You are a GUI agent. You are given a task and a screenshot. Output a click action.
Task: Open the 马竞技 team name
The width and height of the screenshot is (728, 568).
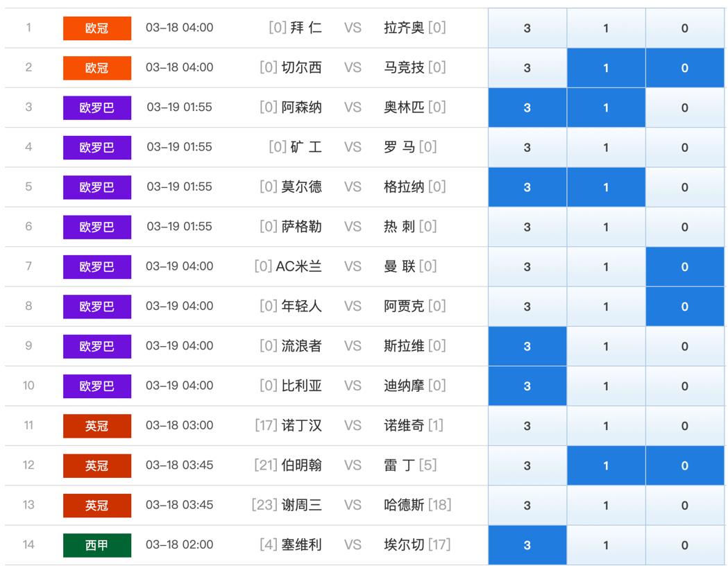[x=404, y=68]
